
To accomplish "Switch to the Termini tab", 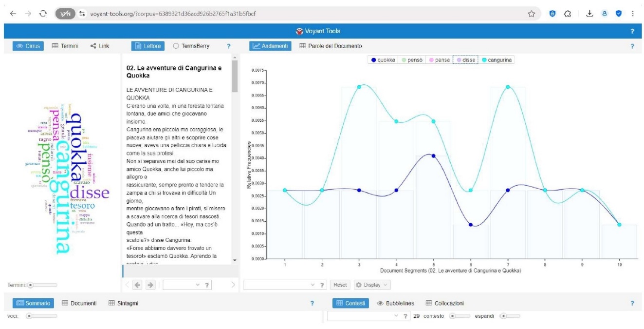I will point(65,46).
